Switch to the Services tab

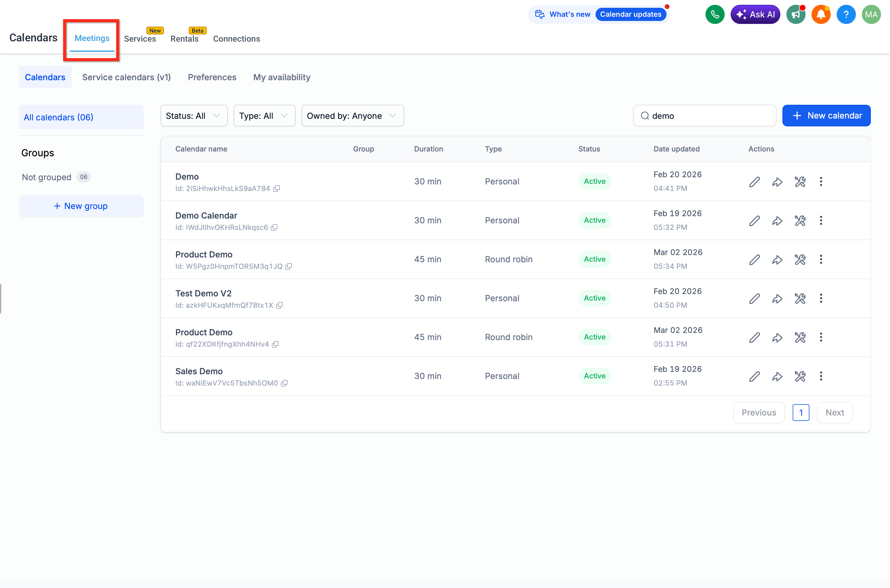(x=140, y=39)
